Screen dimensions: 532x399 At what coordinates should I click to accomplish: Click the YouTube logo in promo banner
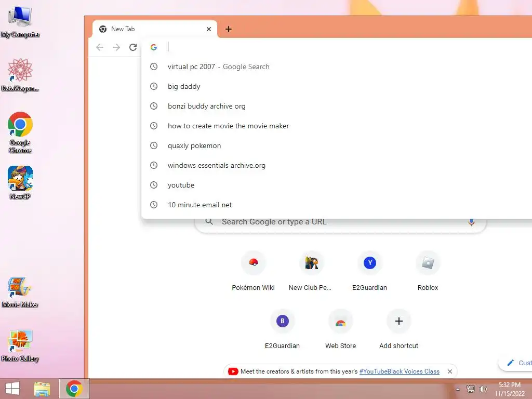(233, 371)
